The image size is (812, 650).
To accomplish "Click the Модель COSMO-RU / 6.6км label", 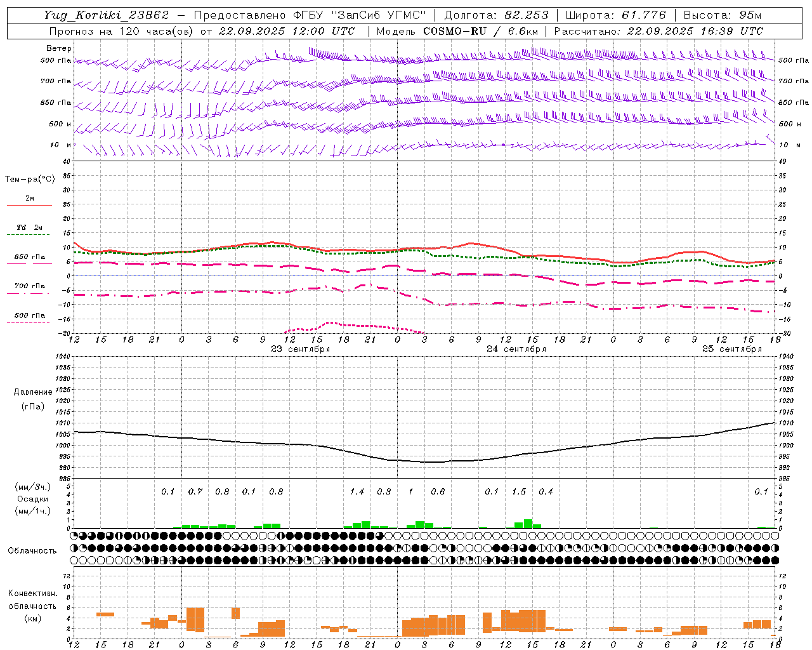I will point(457,31).
